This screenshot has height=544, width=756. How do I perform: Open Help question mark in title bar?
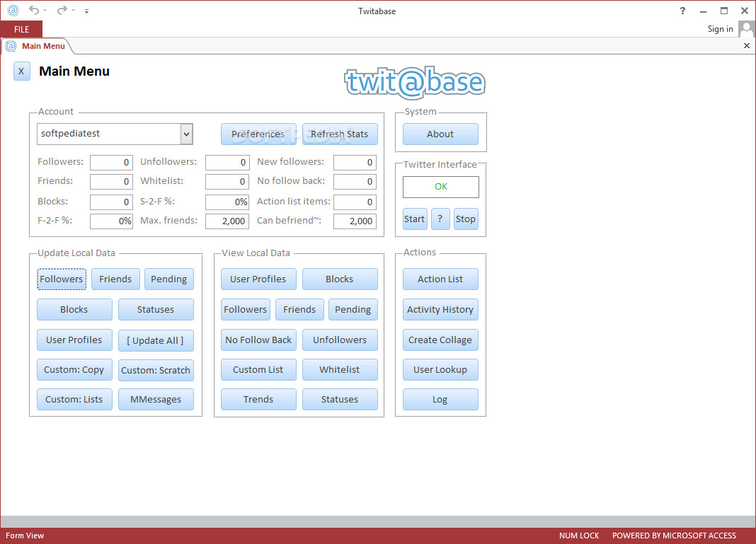tap(682, 11)
